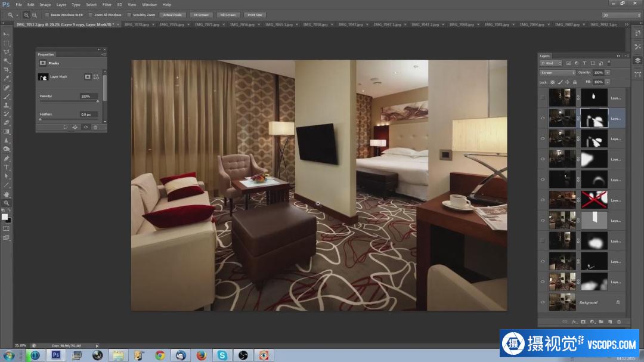The width and height of the screenshot is (644, 362).
Task: Click Apply Mask icon in Properties panel
Action: (x=75, y=128)
